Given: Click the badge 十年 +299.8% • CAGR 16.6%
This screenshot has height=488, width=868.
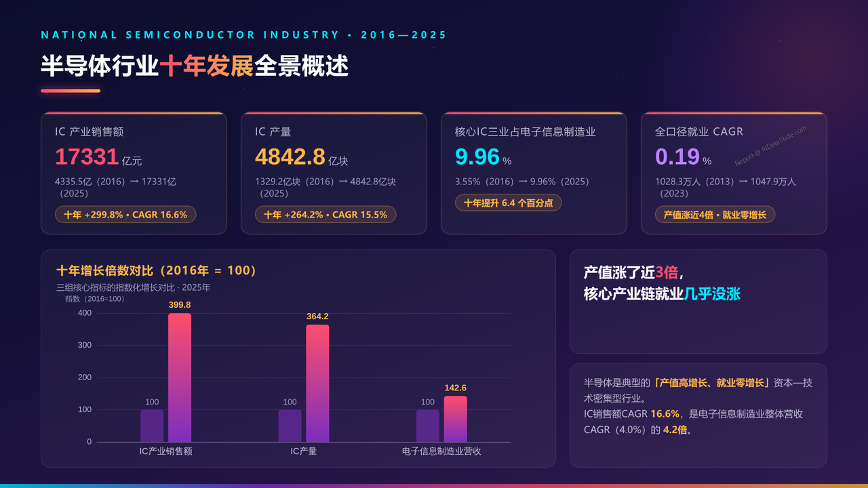Looking at the screenshot, I should tap(125, 214).
